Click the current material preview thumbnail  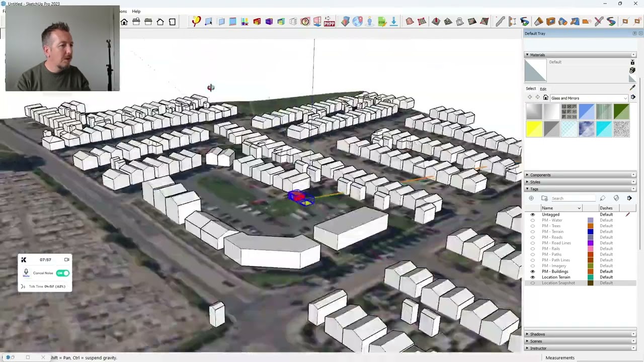point(535,70)
